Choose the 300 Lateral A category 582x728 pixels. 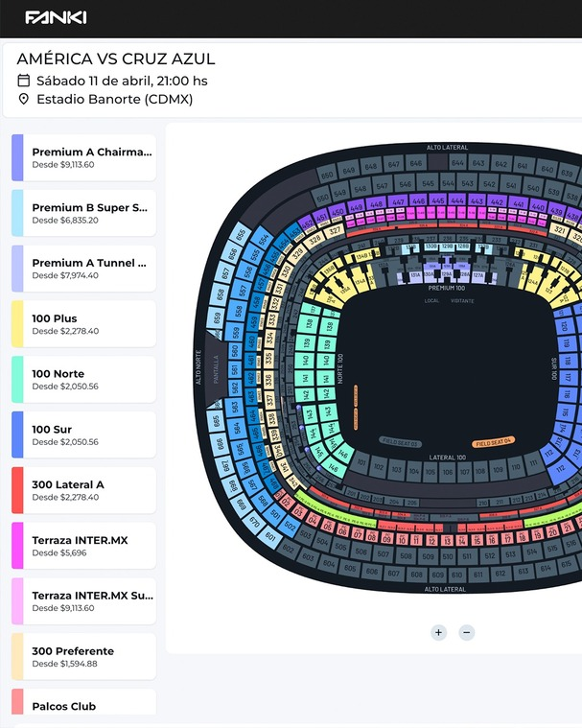tap(91, 490)
